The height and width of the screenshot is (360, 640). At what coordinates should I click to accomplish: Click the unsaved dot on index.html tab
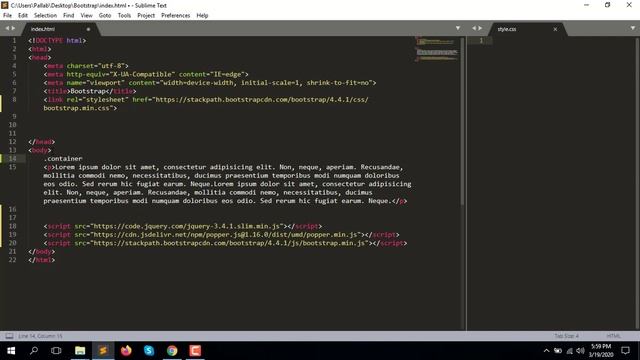click(88, 29)
